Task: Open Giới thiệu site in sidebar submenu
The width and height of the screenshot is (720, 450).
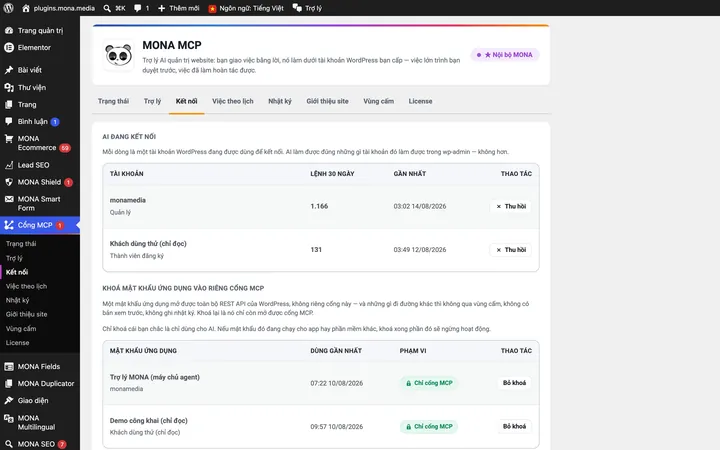Action: [27, 314]
